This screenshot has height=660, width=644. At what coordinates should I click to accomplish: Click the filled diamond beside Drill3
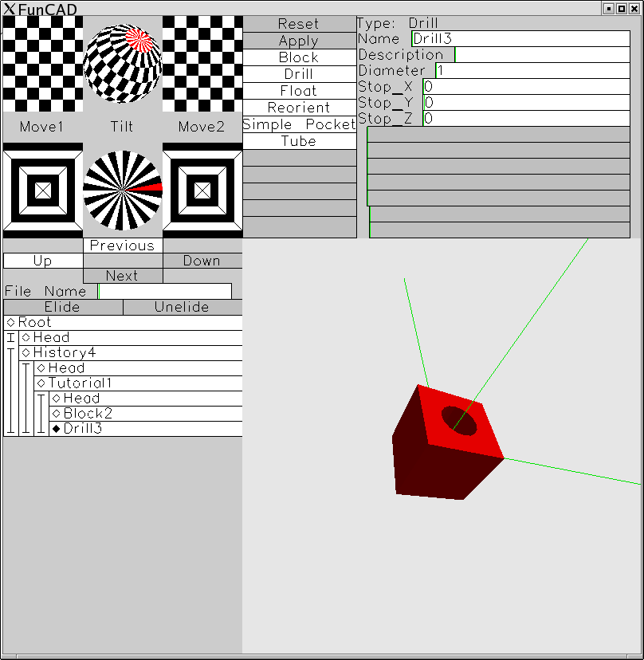(x=57, y=429)
